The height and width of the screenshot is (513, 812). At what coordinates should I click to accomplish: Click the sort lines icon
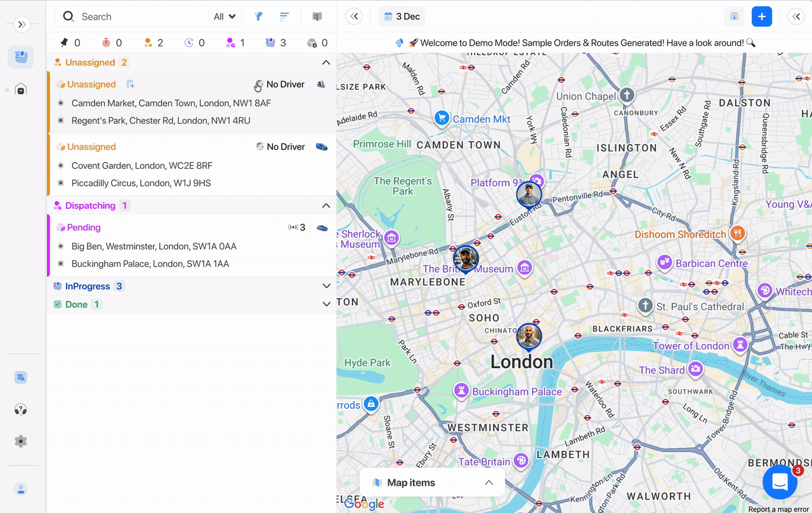(x=285, y=17)
